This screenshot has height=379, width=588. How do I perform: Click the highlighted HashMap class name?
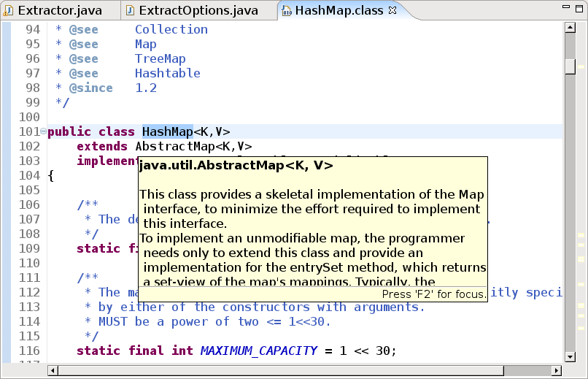167,131
